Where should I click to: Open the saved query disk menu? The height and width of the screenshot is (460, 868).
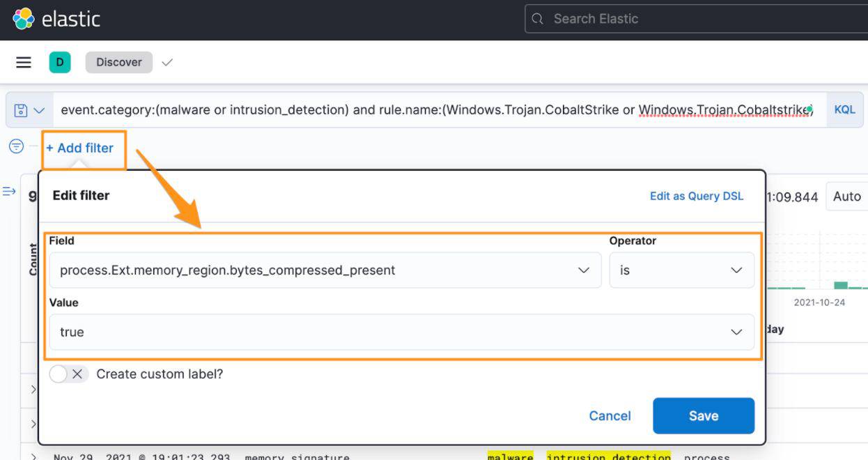[29, 110]
